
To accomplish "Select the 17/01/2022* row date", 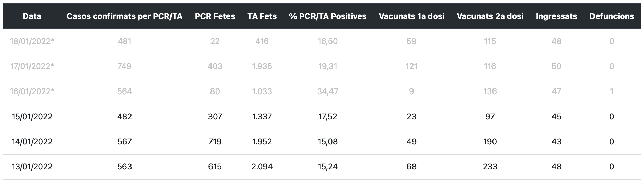I will pos(32,66).
